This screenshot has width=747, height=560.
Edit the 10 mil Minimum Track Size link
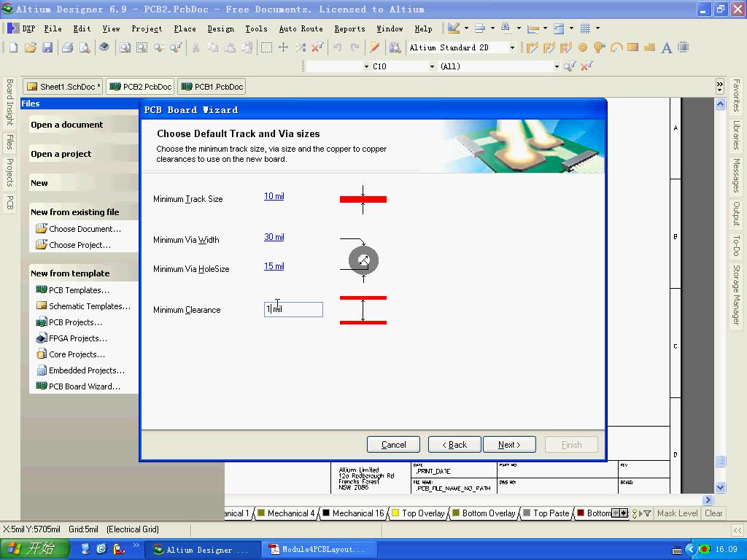(274, 196)
